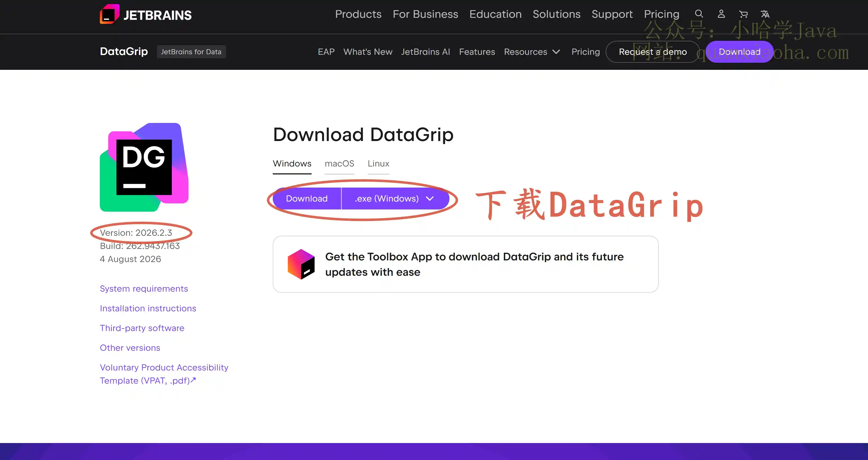Image resolution: width=868 pixels, height=460 pixels.
Task: Open the What's New page
Action: click(x=368, y=51)
